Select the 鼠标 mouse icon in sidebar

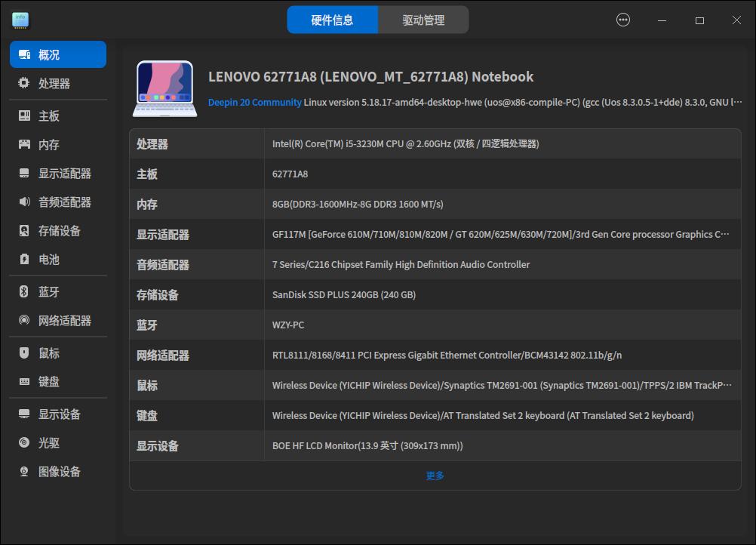point(24,353)
